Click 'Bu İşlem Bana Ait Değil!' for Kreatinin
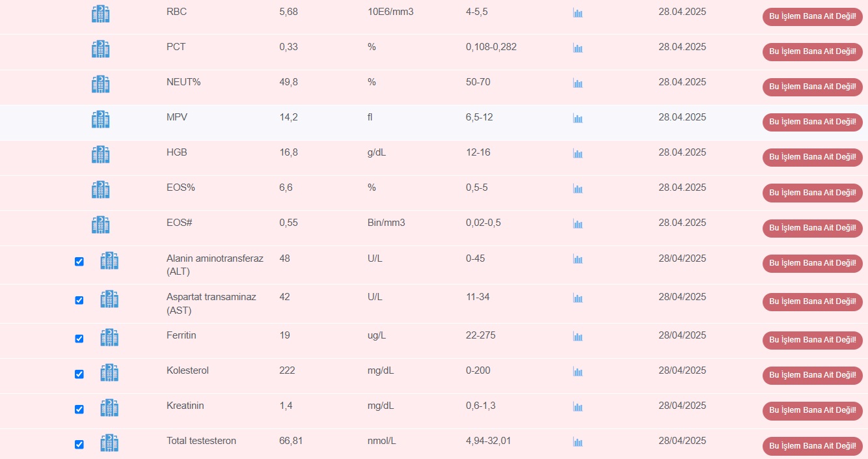Screen dimensions: 868x459 (813, 410)
